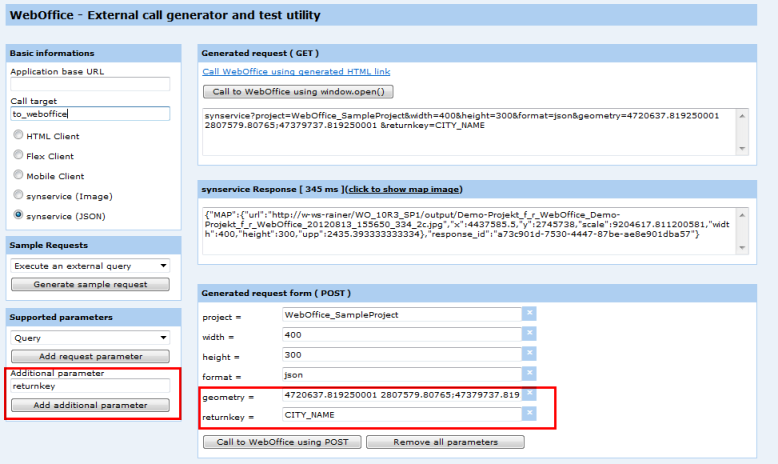Edit the height value field
778x464 pixels.
coord(402,354)
